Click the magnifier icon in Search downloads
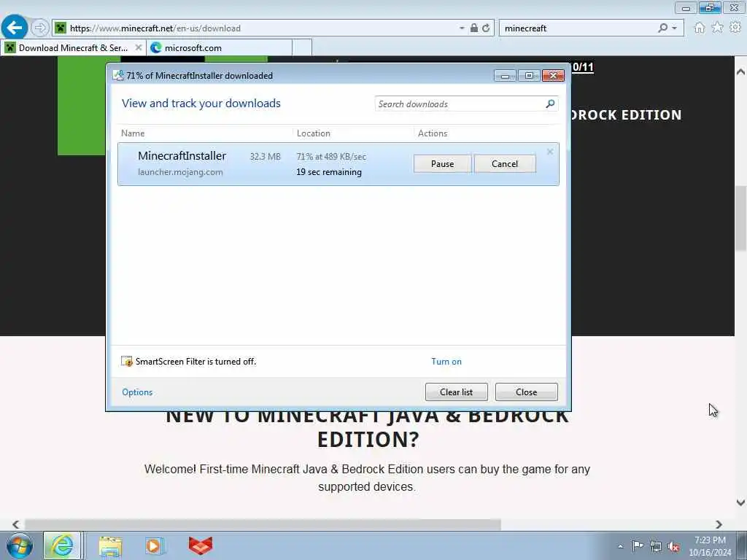 coord(550,104)
